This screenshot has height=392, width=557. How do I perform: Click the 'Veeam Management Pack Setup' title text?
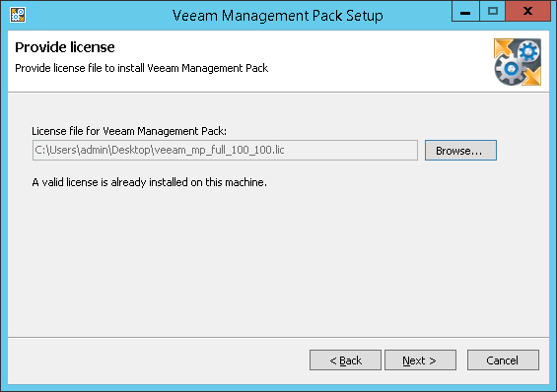click(277, 16)
